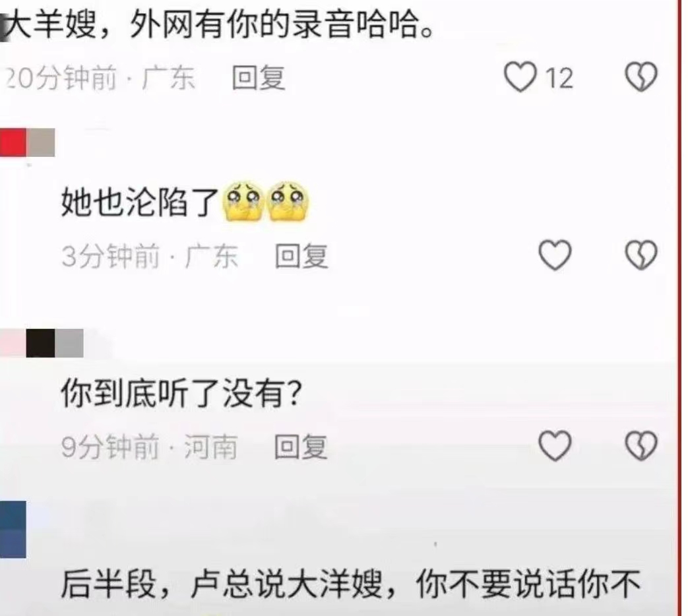Tap timestamp 3分钟前 · 广东

pyautogui.click(x=150, y=256)
